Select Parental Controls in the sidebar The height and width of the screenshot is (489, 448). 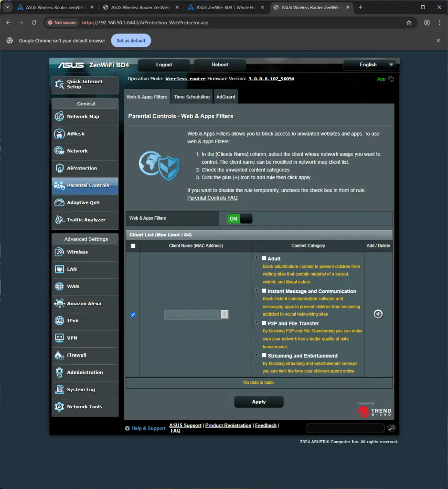point(85,185)
